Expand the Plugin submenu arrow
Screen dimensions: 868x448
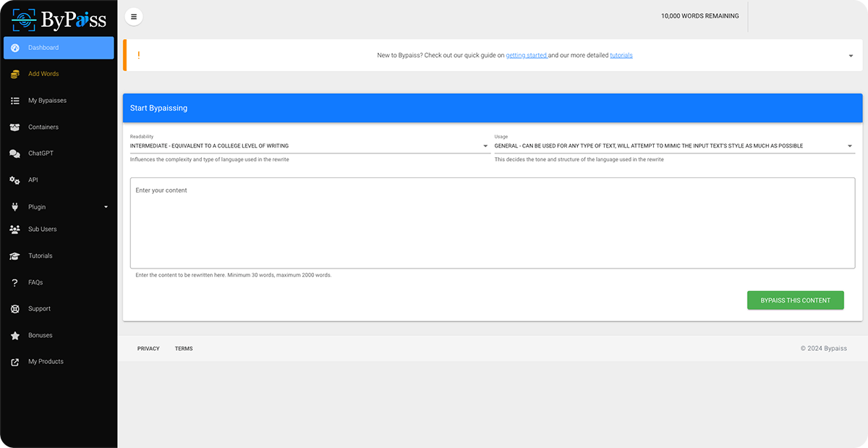(x=106, y=207)
